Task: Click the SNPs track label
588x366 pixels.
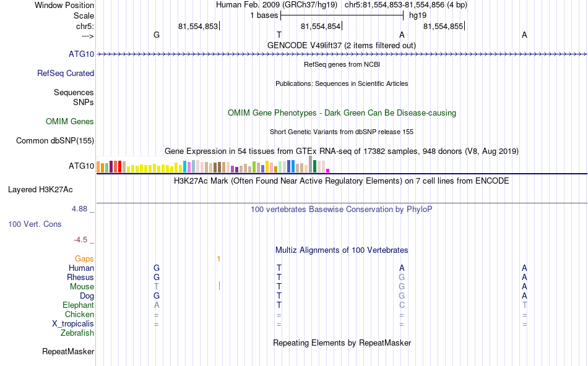Action: pos(84,102)
